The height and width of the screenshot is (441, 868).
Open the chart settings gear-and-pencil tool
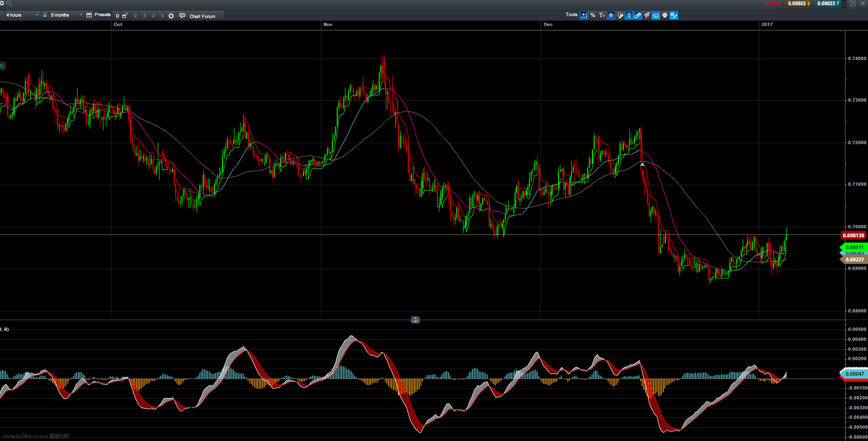click(674, 15)
